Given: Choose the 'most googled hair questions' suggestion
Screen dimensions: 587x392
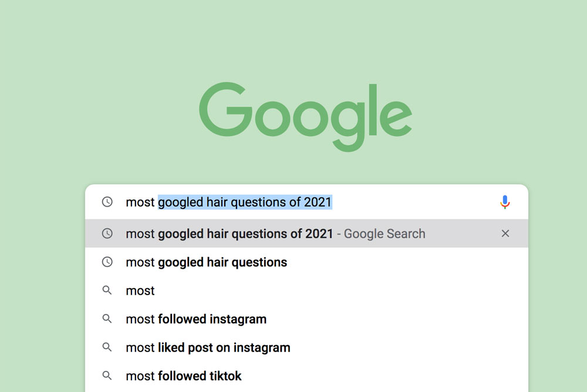Looking at the screenshot, I should point(206,262).
